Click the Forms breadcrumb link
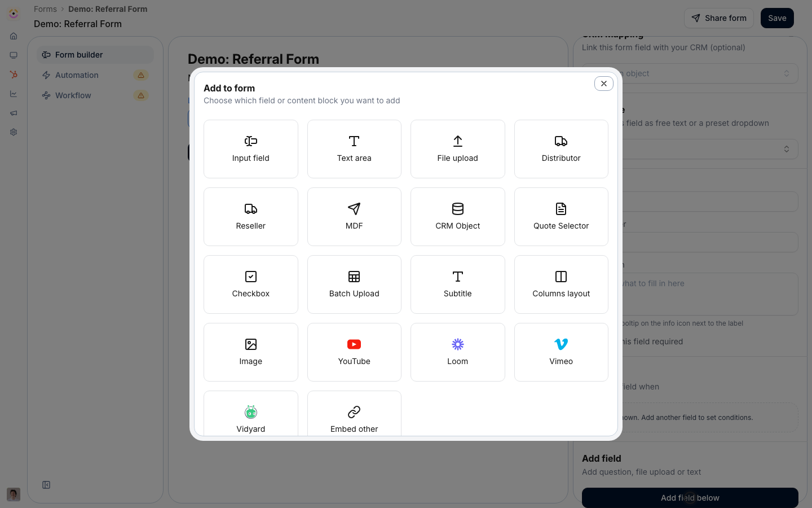Screen dimensions: 812x508 tap(45, 9)
